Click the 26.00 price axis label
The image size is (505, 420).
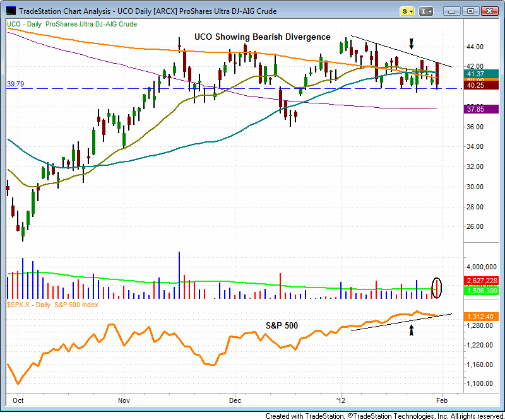(x=475, y=226)
